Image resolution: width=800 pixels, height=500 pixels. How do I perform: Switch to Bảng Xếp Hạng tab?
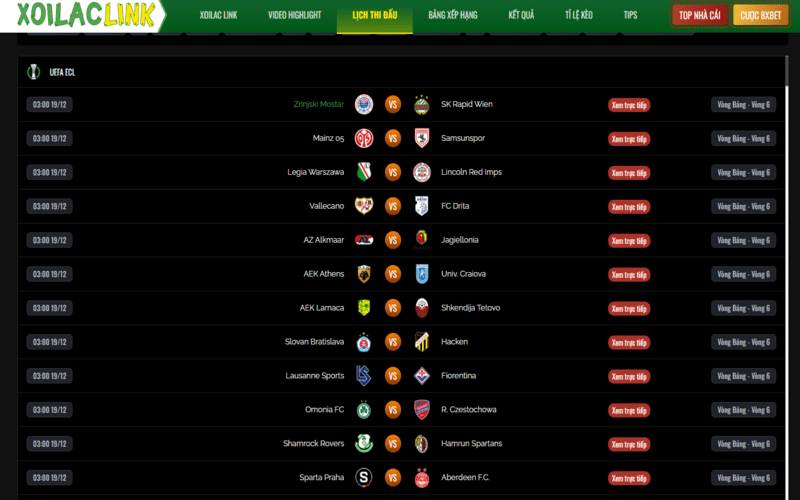pyautogui.click(x=453, y=15)
